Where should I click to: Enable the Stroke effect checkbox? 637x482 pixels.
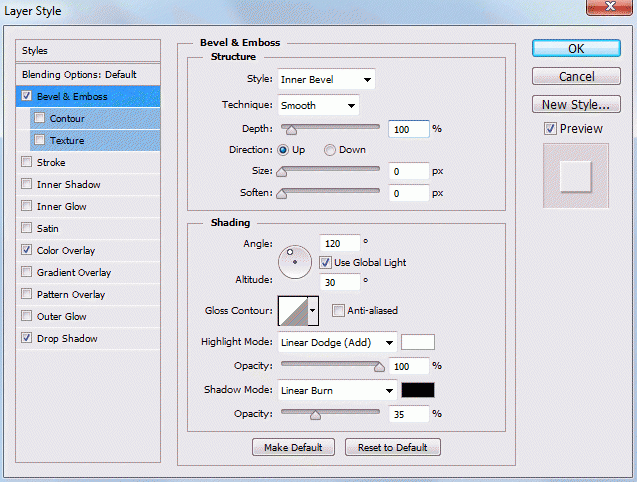tap(26, 162)
